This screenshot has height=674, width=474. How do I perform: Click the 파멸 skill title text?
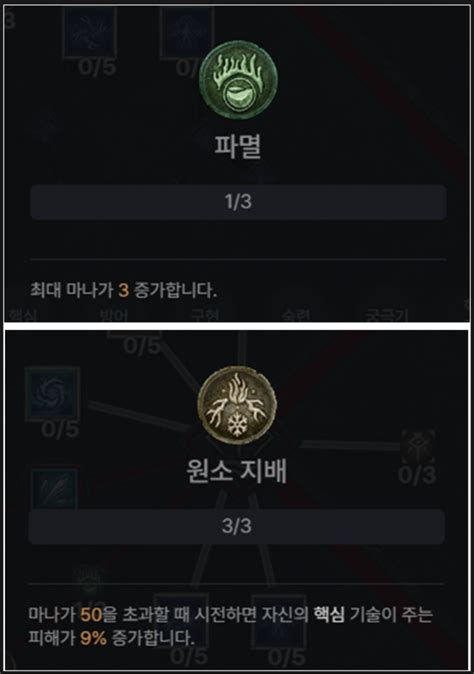pyautogui.click(x=238, y=146)
